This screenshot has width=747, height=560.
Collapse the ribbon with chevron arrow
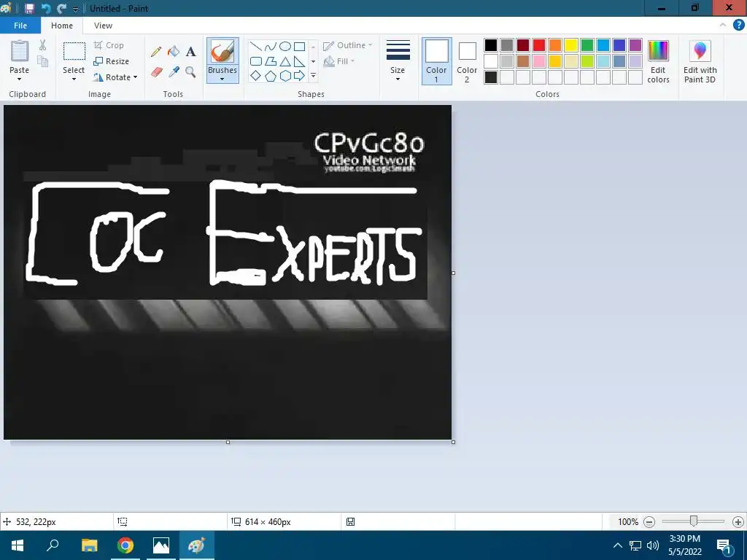click(x=723, y=25)
